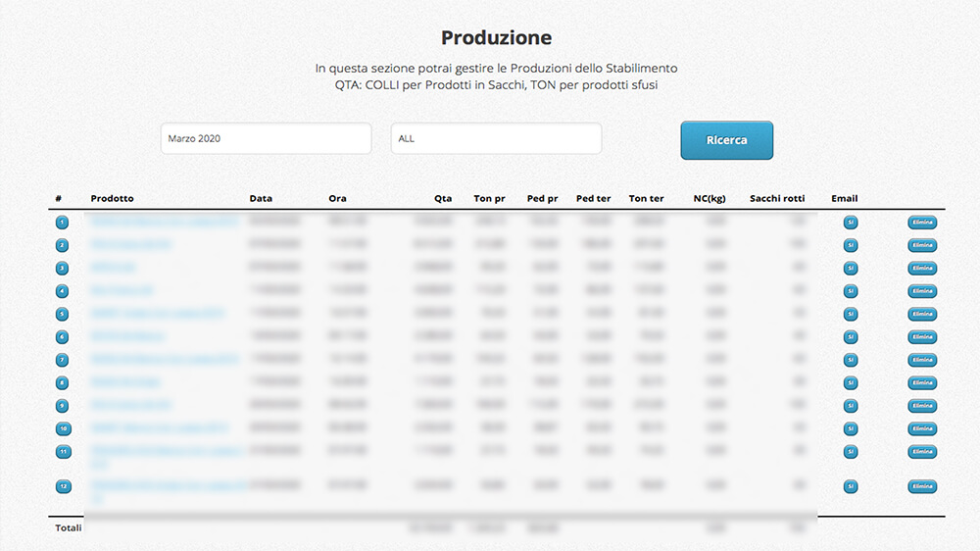Viewport: 980px width, 551px height.
Task: Open the row number 7 badge
Action: 63,360
